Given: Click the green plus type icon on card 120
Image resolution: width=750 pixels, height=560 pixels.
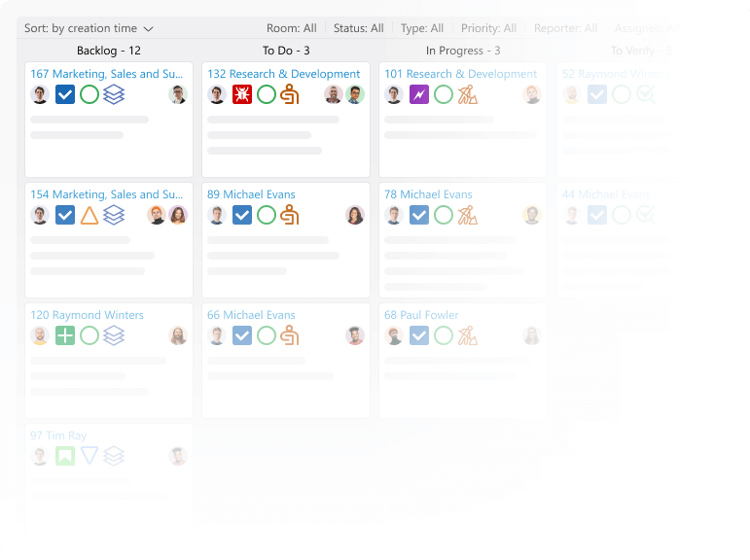Looking at the screenshot, I should (65, 335).
